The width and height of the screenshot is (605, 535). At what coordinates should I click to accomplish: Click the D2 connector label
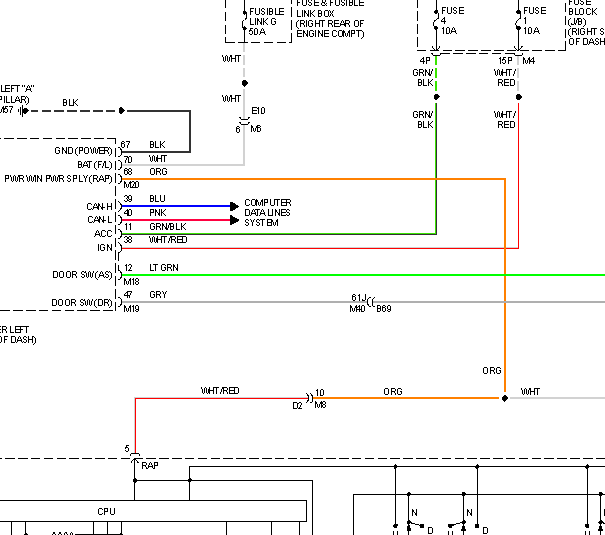(297, 406)
